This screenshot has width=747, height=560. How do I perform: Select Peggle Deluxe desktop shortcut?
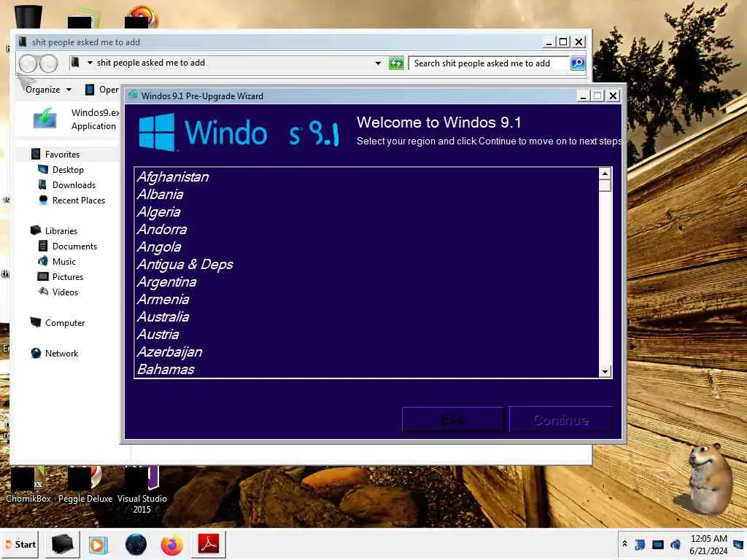[x=85, y=486]
